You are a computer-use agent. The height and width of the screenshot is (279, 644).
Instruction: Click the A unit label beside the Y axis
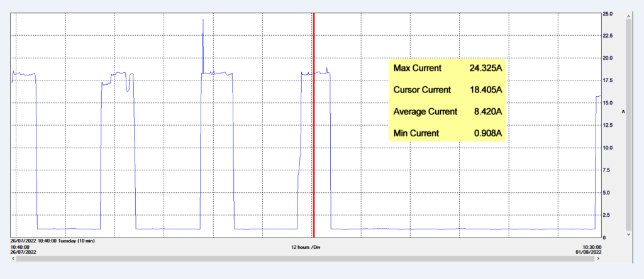point(623,111)
